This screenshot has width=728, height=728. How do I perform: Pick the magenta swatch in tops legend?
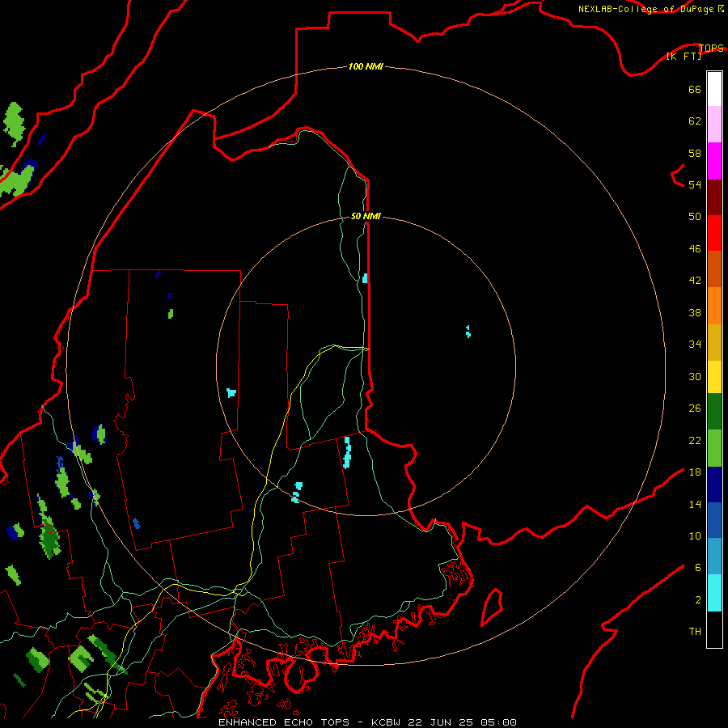pos(714,161)
